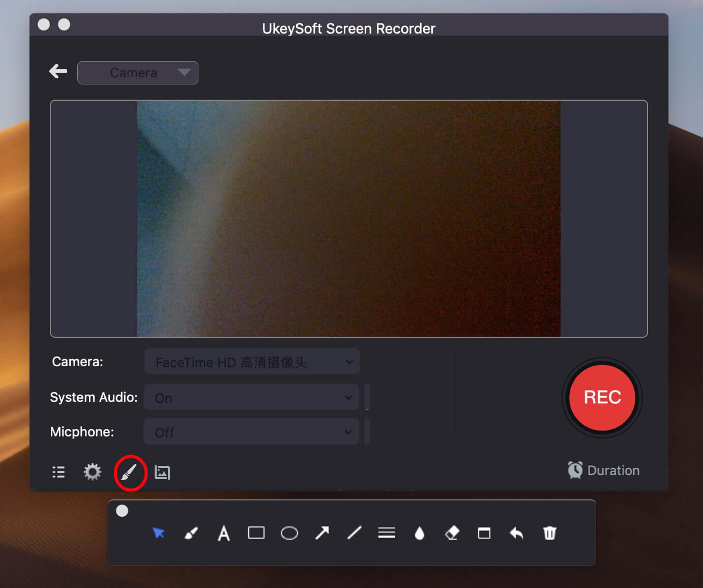
Task: Open the recordings list icon
Action: click(x=58, y=473)
